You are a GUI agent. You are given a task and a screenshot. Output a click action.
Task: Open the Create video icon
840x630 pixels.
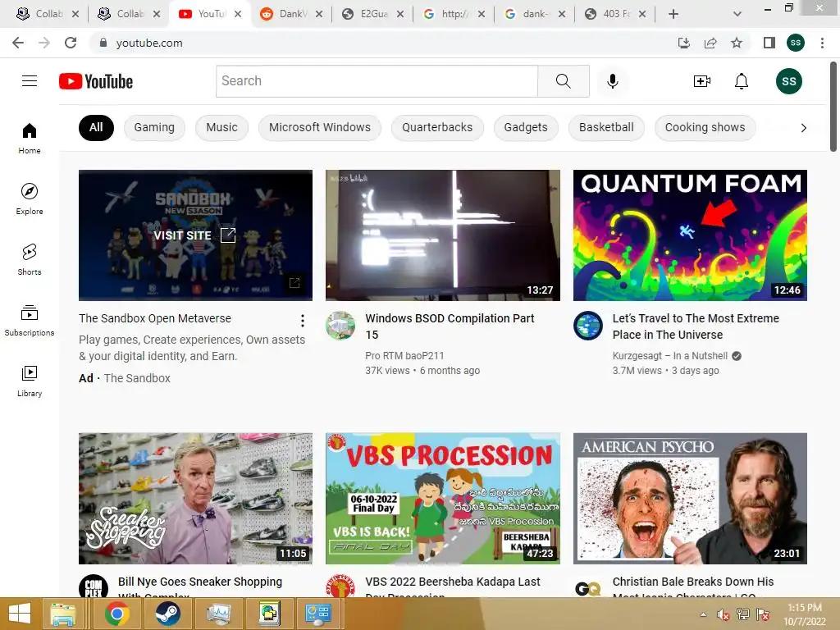click(701, 81)
